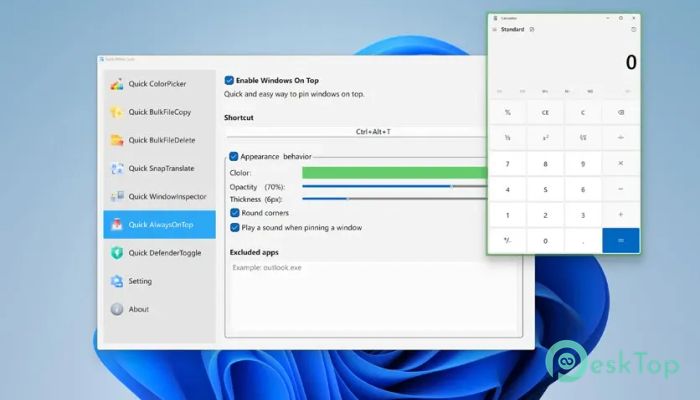Click Calculator 6 key
Image resolution: width=700 pixels, height=400 pixels.
(583, 189)
